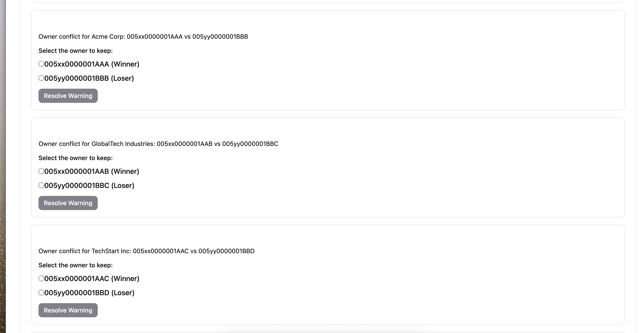Choose 005xx0000001AAB (Winner) for GlobalTech Industries
Viewport: 644px width, 333px height.
(x=41, y=171)
